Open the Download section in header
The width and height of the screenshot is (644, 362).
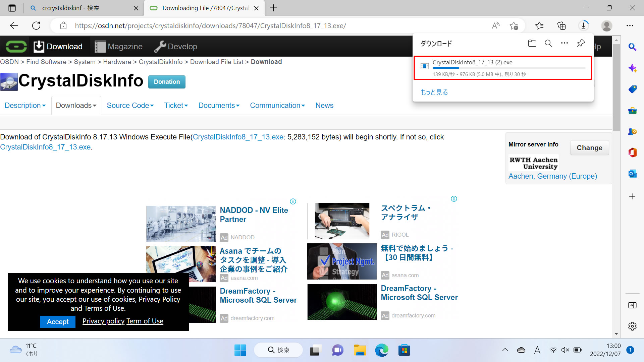[x=58, y=47]
